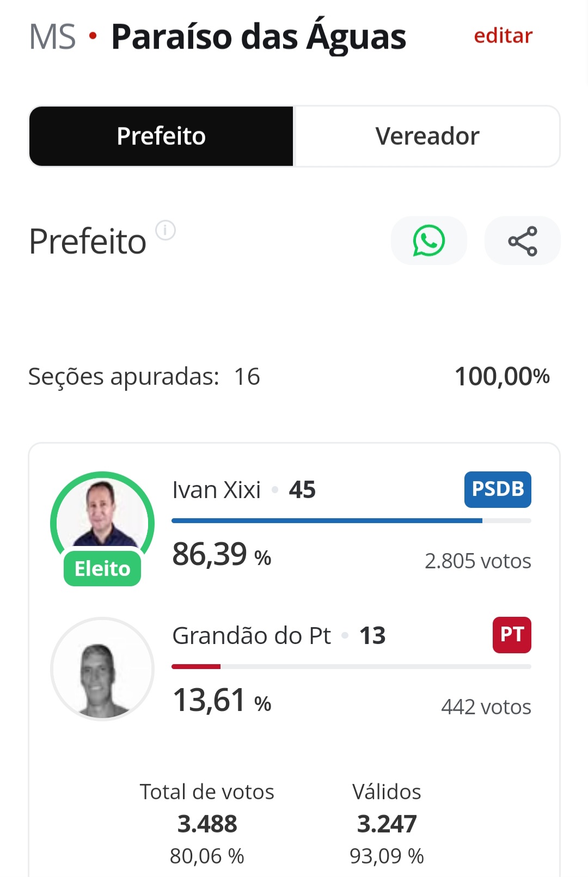Click the info icon beside Prefeito heading

click(x=166, y=230)
